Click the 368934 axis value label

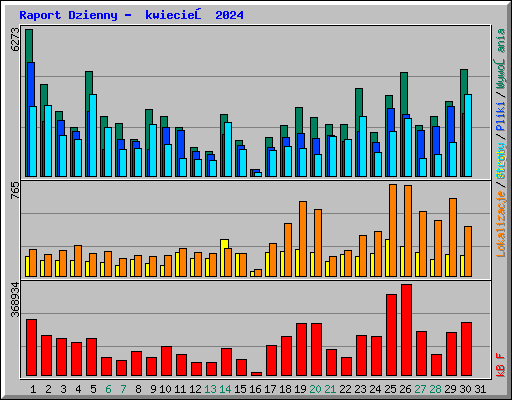16,300
